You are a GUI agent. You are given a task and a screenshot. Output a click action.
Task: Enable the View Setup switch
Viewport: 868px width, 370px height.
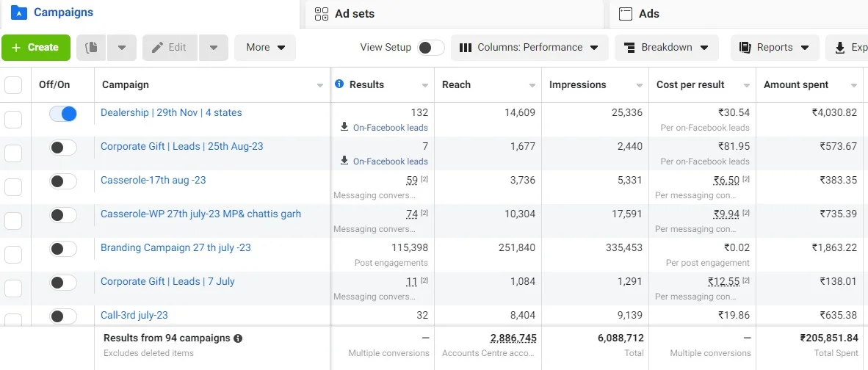[430, 48]
